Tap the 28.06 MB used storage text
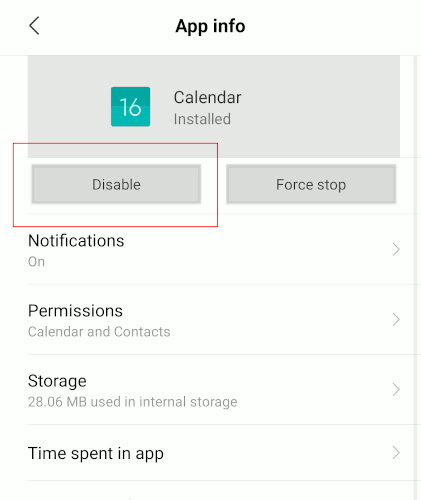This screenshot has width=421, height=500. (x=133, y=402)
